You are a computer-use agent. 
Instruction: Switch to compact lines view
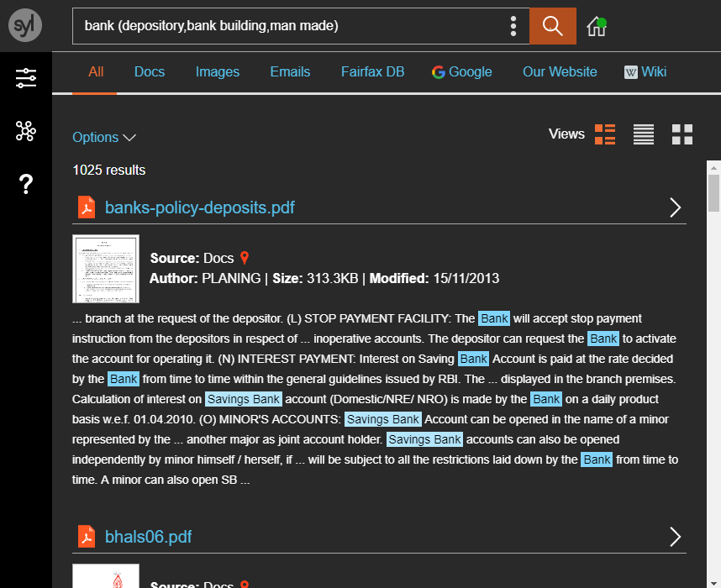point(644,134)
